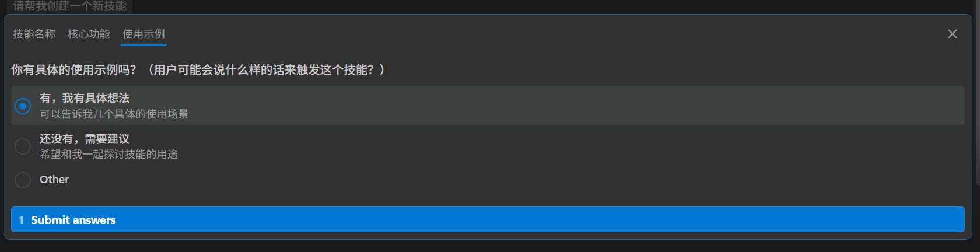The height and width of the screenshot is (252, 980).
Task: Select the 有，我有具体想法 radio button
Action: (23, 106)
